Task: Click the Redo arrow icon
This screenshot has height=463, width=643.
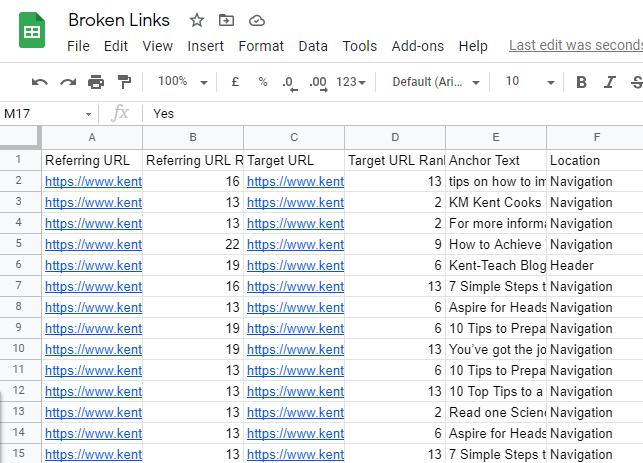Action: coord(68,82)
